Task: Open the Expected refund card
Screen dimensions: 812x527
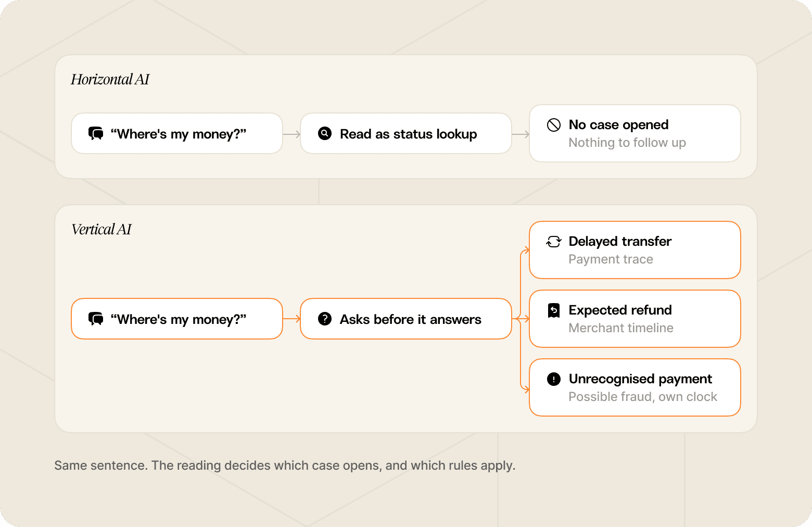Action: tap(635, 319)
